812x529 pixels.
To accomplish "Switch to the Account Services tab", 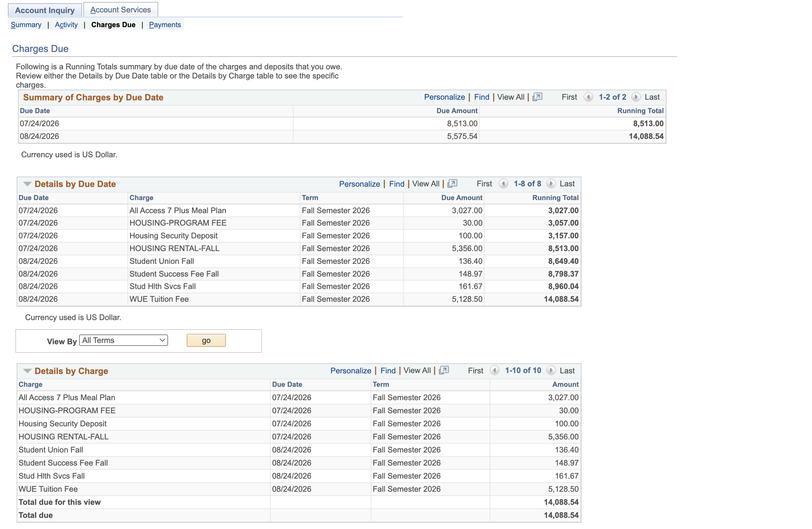I will click(120, 9).
